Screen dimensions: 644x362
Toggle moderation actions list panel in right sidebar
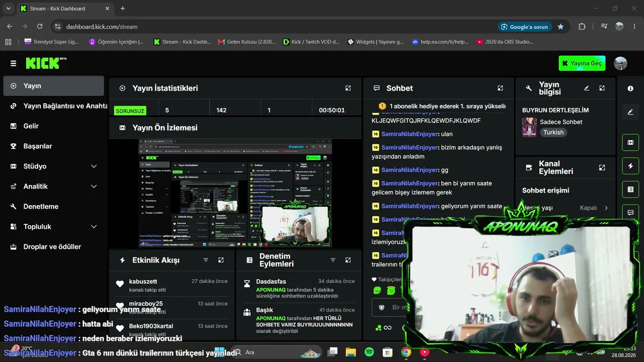click(x=630, y=190)
